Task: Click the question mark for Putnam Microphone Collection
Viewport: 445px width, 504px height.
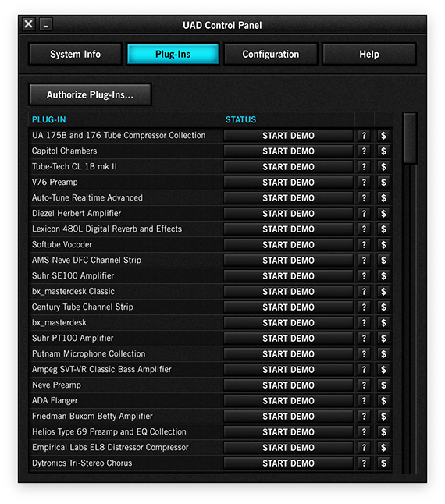Action: click(x=364, y=354)
